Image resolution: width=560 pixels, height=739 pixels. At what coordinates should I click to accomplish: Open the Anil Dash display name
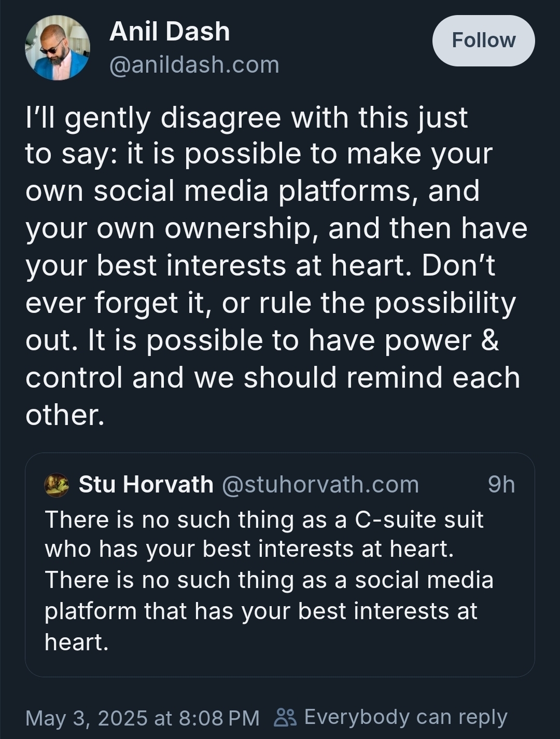pyautogui.click(x=170, y=32)
